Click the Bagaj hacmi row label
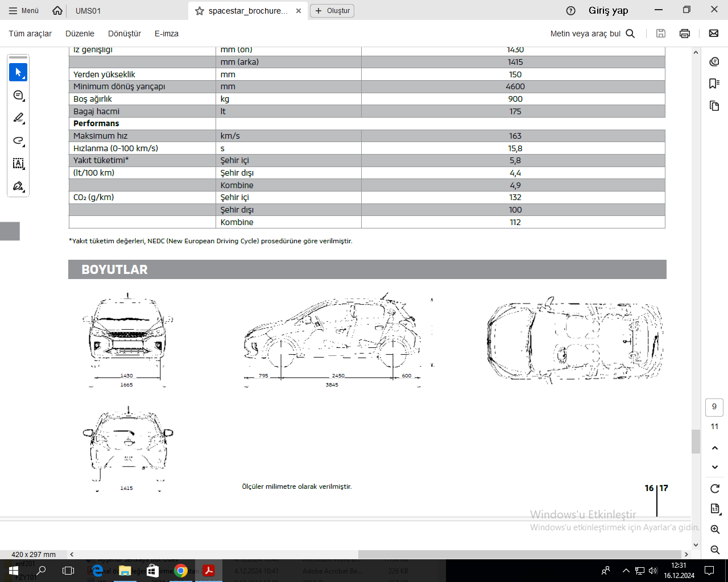Image resolution: width=728 pixels, height=582 pixels. 96,111
